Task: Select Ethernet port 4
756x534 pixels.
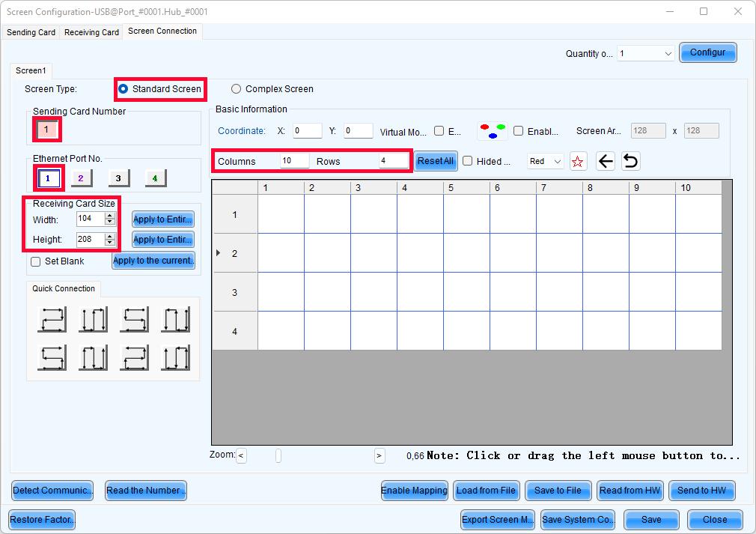Action: point(155,178)
